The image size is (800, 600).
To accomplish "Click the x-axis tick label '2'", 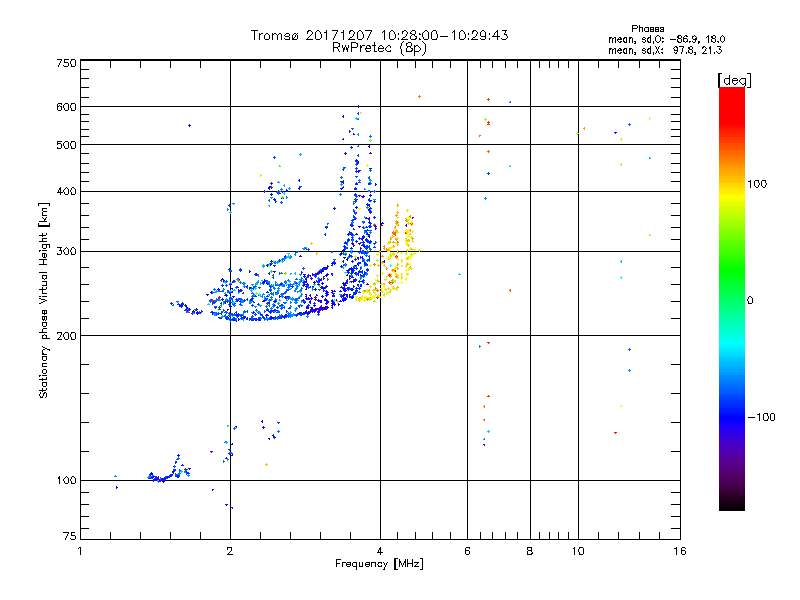I will 230,551.
